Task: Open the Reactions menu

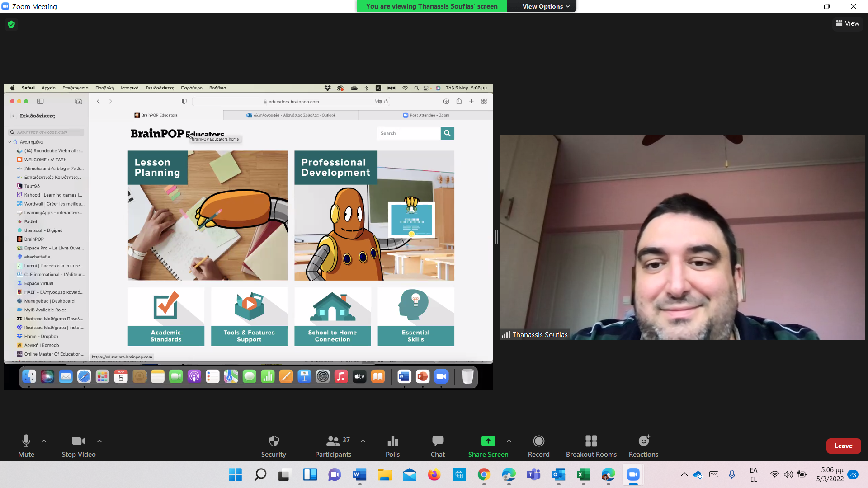Action: pos(643,446)
